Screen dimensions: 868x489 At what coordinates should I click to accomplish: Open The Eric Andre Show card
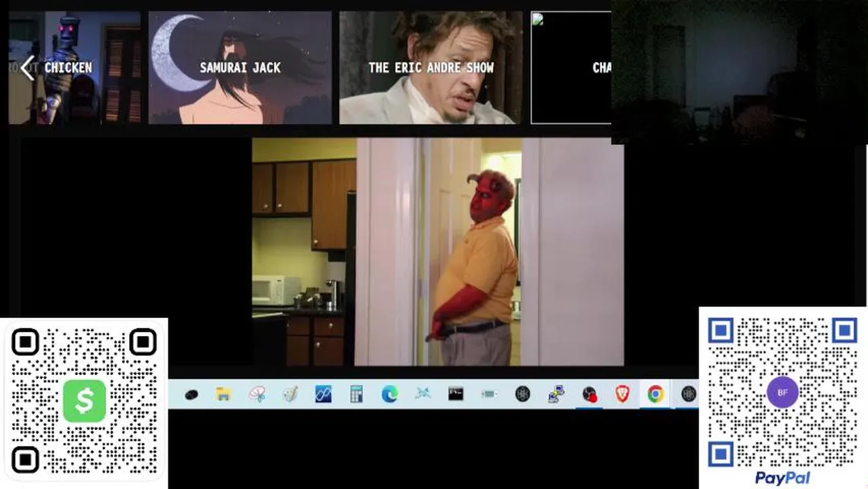pos(431,68)
